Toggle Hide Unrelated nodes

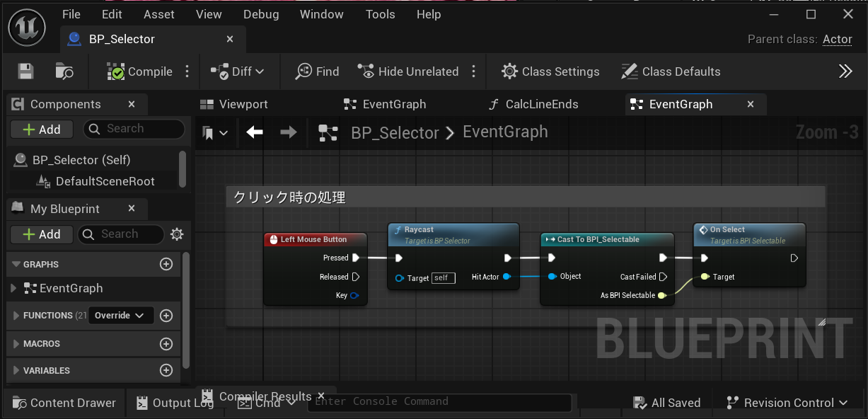(x=408, y=71)
